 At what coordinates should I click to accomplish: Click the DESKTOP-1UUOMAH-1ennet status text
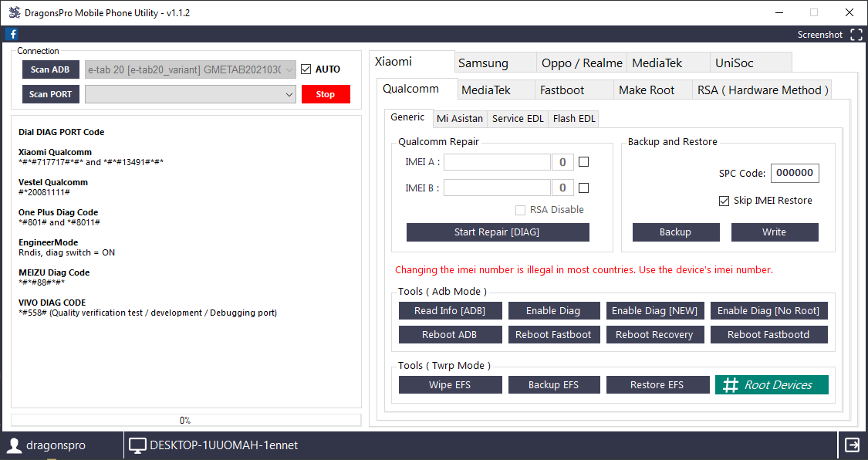pyautogui.click(x=224, y=445)
